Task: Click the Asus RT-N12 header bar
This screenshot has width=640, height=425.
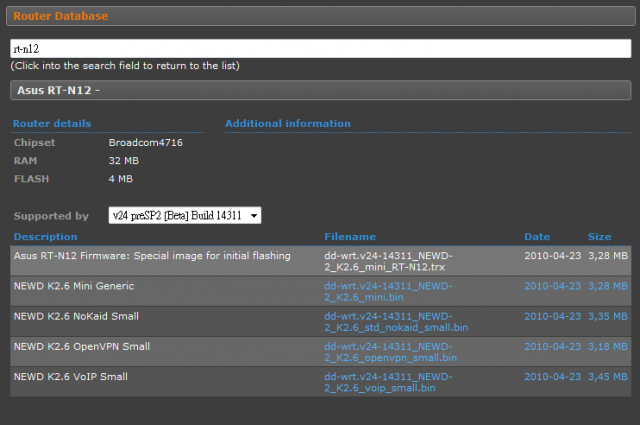Action: [320, 90]
